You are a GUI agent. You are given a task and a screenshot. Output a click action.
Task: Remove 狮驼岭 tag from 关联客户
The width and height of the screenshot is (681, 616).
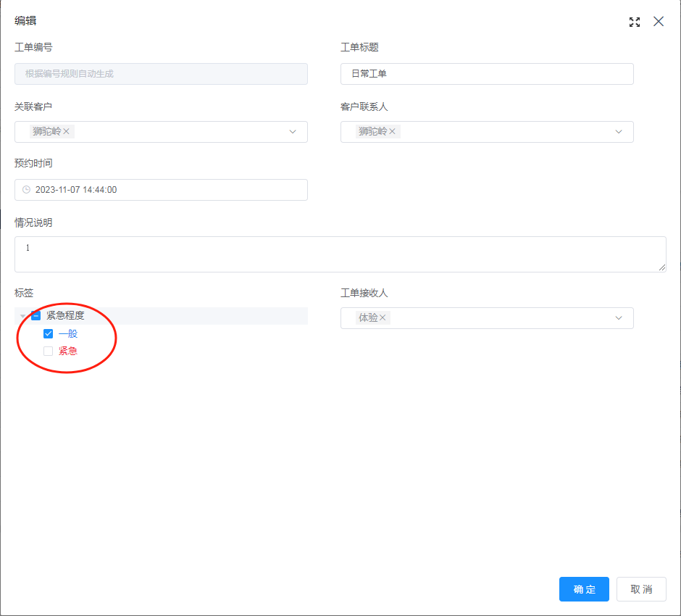[67, 132]
